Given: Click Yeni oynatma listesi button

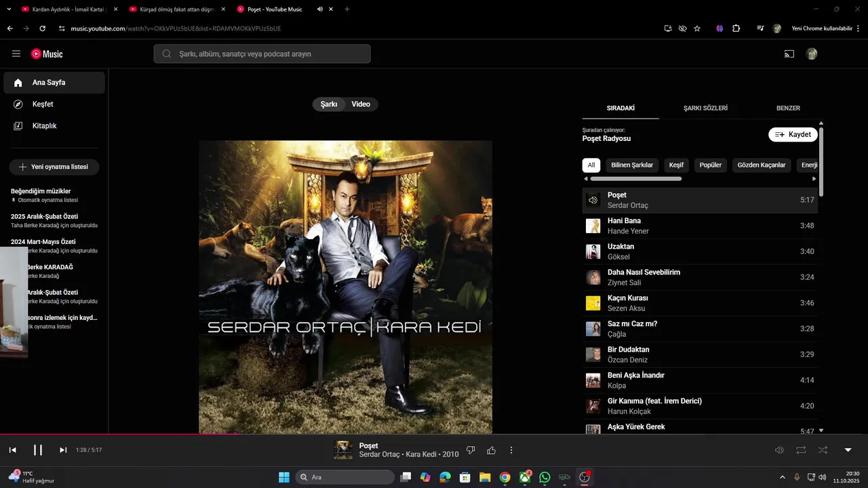Looking at the screenshot, I should (x=54, y=167).
